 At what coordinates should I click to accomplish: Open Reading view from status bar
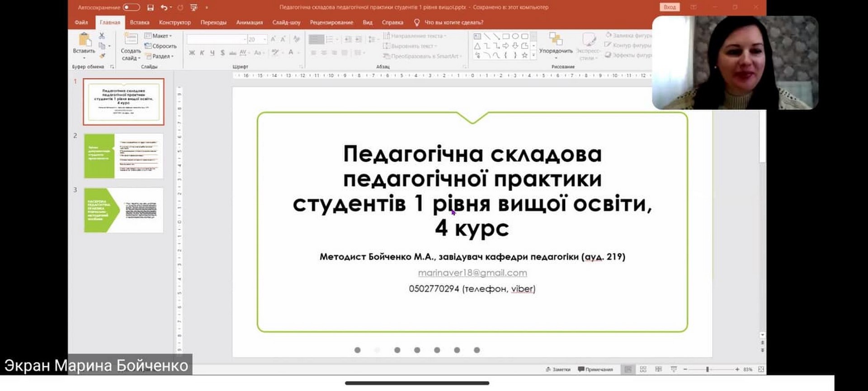point(658,369)
